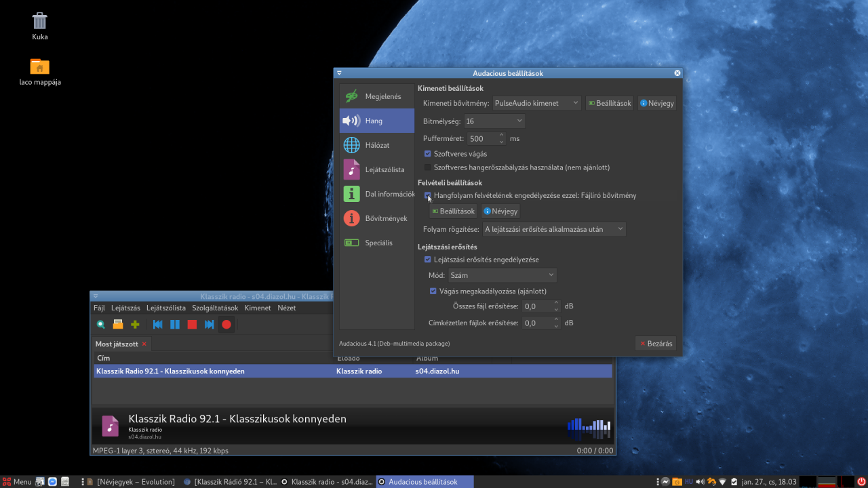Open the Kimenet menu
The width and height of the screenshot is (868, 488).
click(x=258, y=308)
